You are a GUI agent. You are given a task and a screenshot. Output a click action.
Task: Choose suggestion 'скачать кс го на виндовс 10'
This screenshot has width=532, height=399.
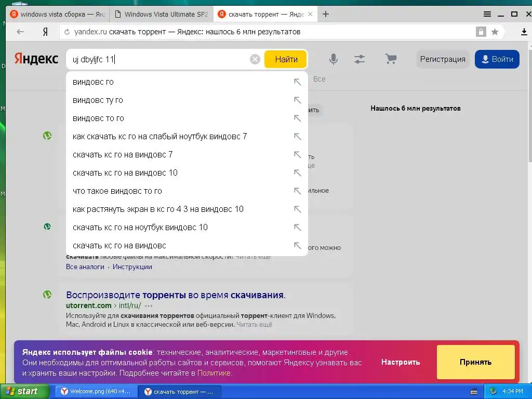[187, 172]
